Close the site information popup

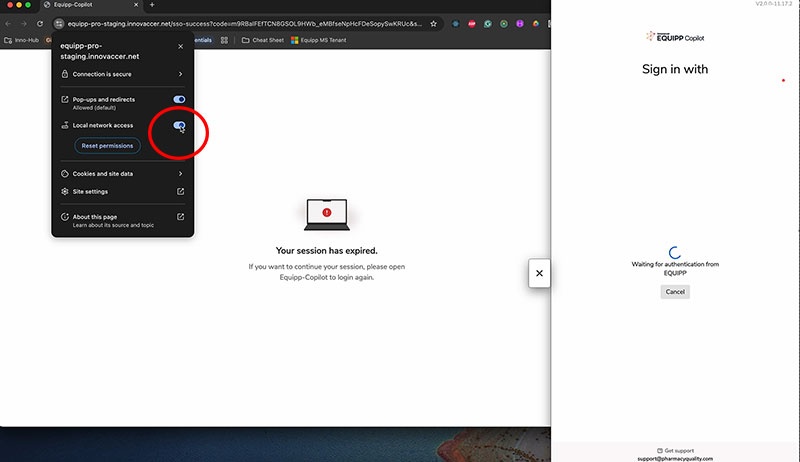[x=181, y=46]
